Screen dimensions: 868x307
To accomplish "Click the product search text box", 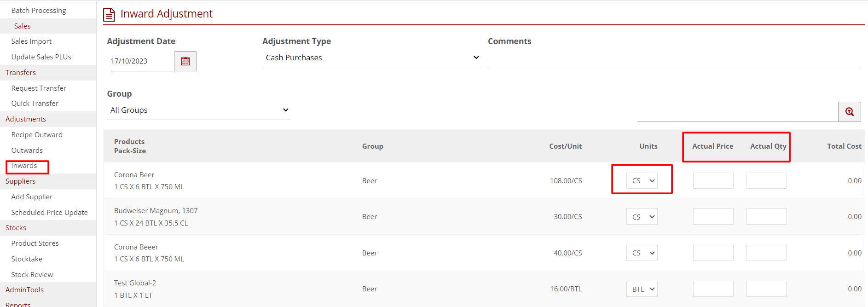I will [x=737, y=112].
